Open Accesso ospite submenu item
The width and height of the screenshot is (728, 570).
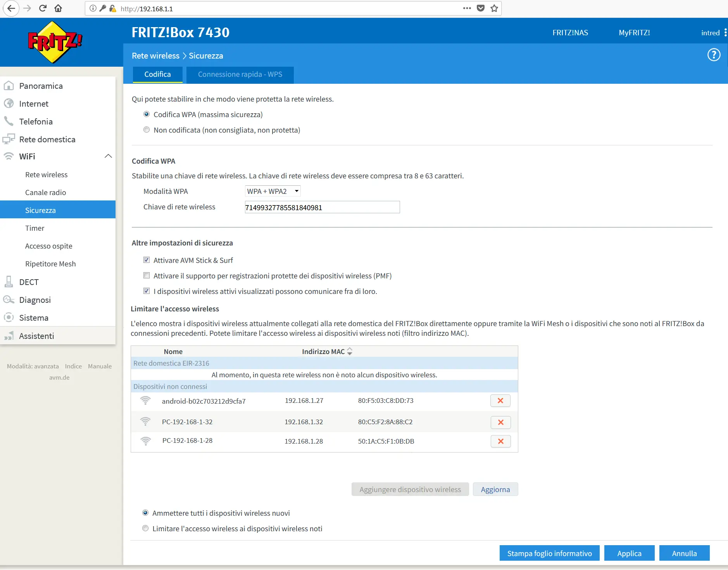(48, 246)
